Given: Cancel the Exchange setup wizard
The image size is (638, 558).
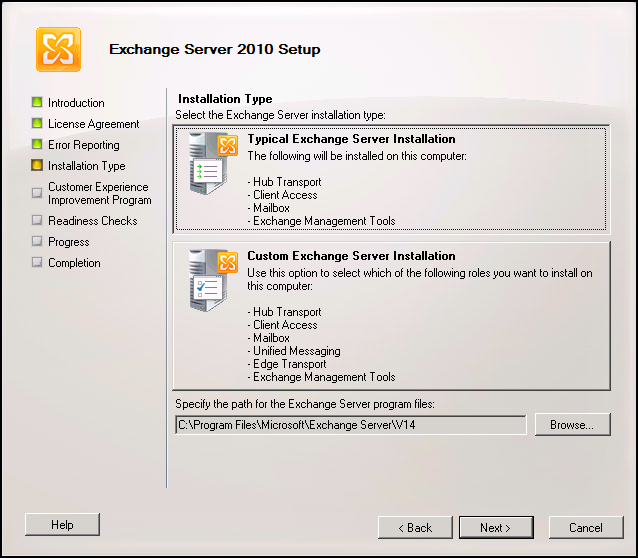Looking at the screenshot, I should [586, 527].
